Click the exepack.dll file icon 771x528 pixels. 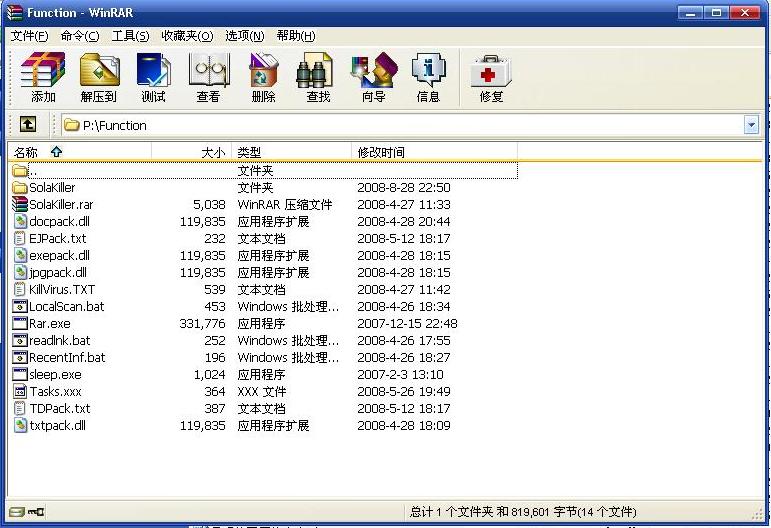[20, 255]
